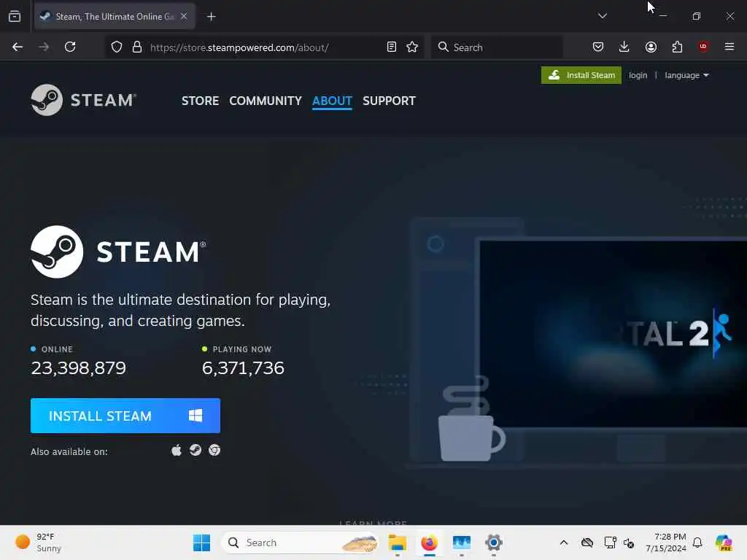
Task: Go back to previous page
Action: 18,47
